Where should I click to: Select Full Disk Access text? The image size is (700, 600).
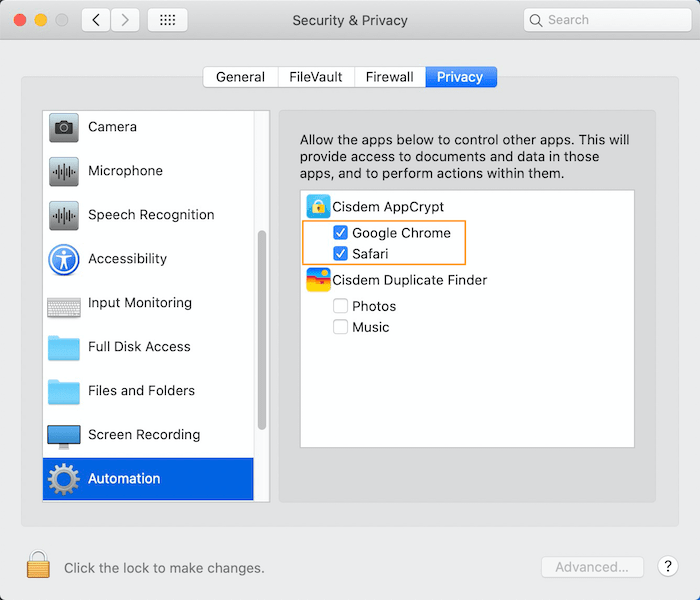[139, 346]
